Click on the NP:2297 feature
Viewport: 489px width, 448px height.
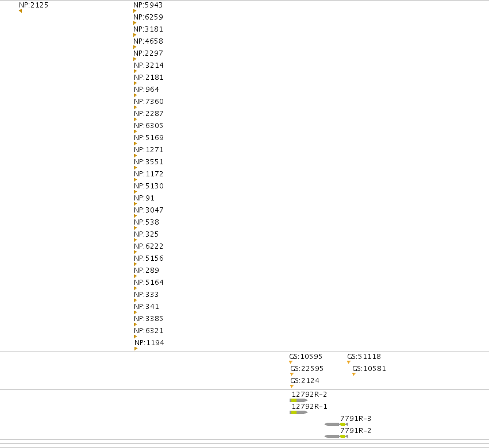pos(148,53)
